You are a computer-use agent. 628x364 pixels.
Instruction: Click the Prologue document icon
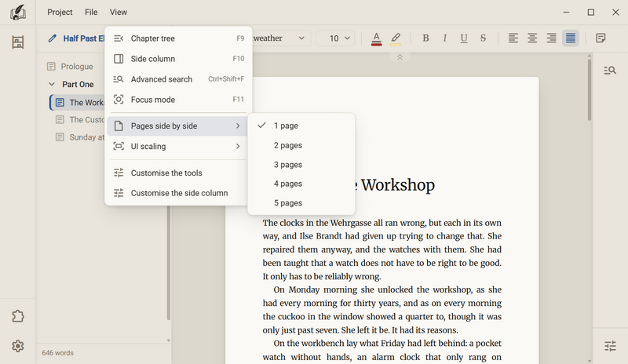[51, 67]
